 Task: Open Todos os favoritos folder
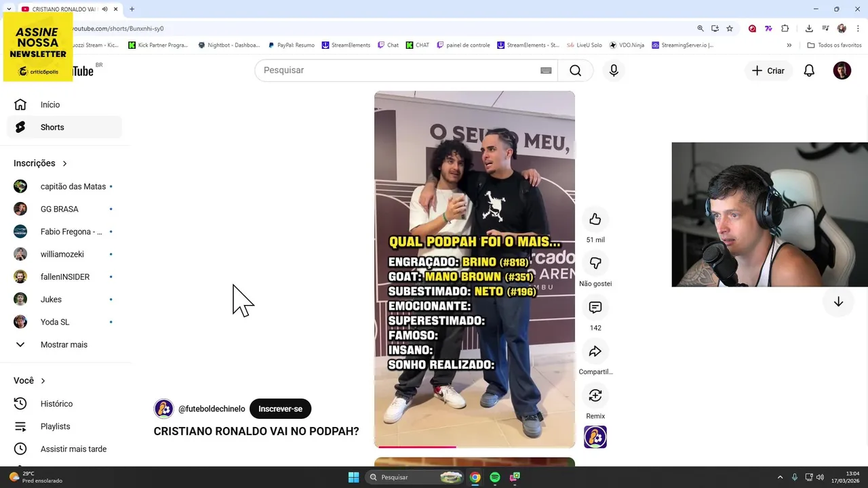pos(835,45)
